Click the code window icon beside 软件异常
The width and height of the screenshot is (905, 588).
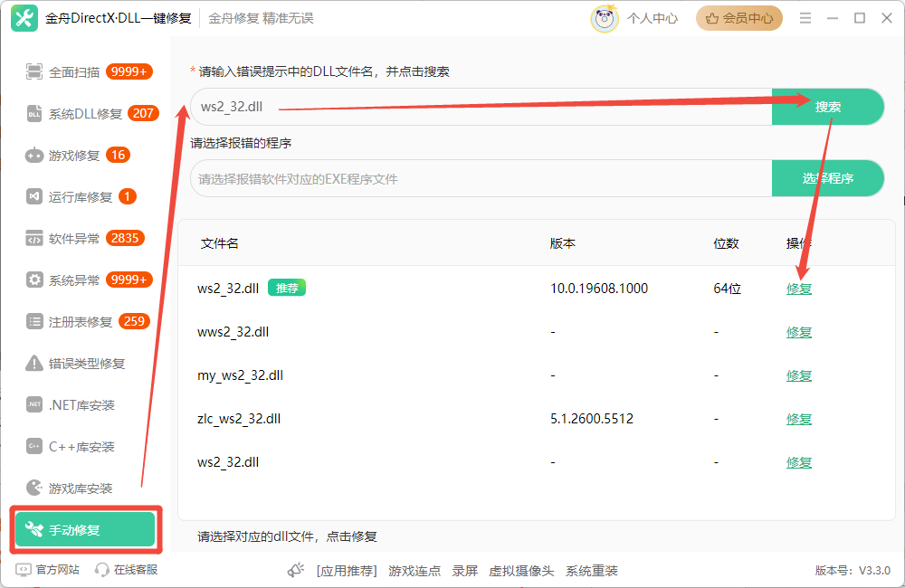(x=34, y=238)
